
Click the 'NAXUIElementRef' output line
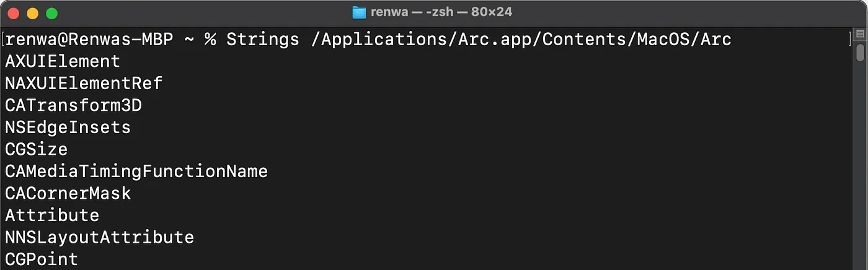pos(84,83)
